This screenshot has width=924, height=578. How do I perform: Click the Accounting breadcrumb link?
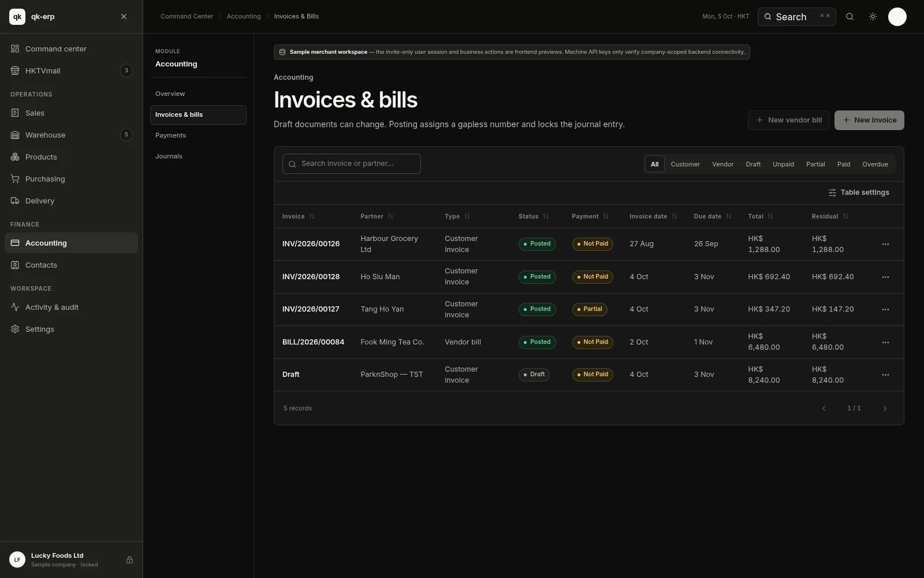[243, 16]
